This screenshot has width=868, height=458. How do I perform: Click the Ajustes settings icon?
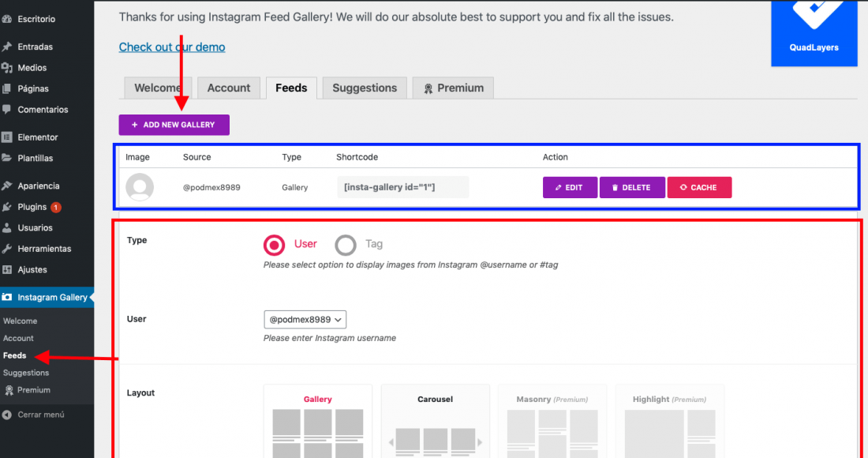6,270
